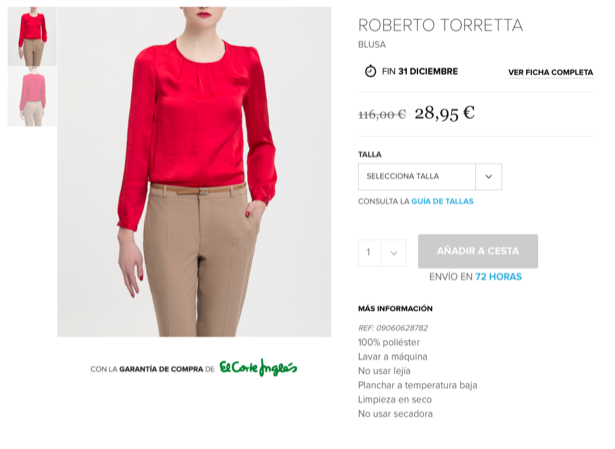Open the GUÍA DE TALLAS link

(x=442, y=201)
